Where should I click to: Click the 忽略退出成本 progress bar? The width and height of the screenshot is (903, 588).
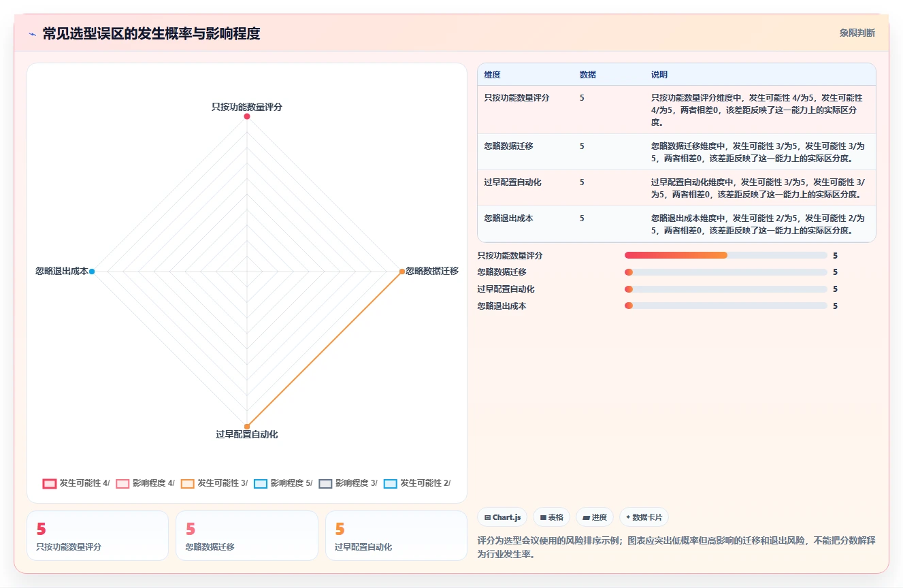click(x=726, y=306)
